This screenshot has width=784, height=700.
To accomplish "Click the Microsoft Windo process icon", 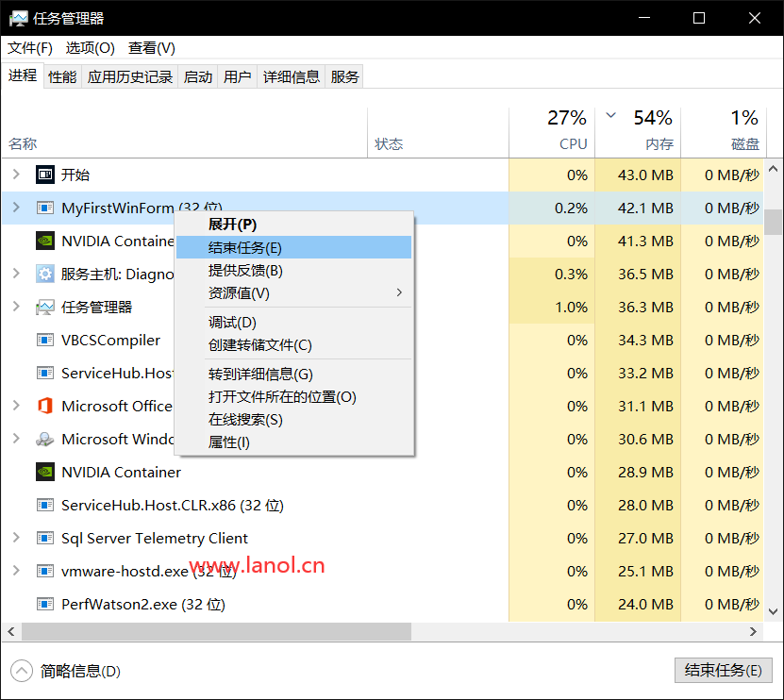I will [45, 439].
